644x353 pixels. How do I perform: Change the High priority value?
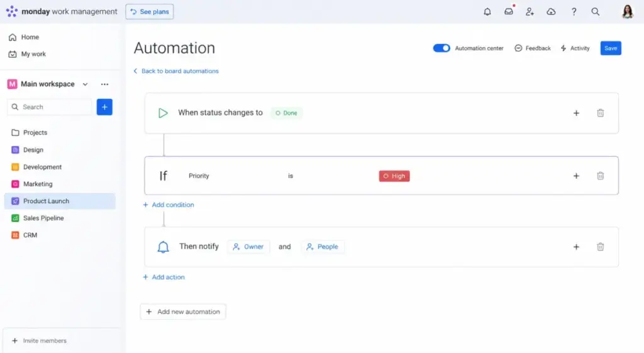(394, 176)
